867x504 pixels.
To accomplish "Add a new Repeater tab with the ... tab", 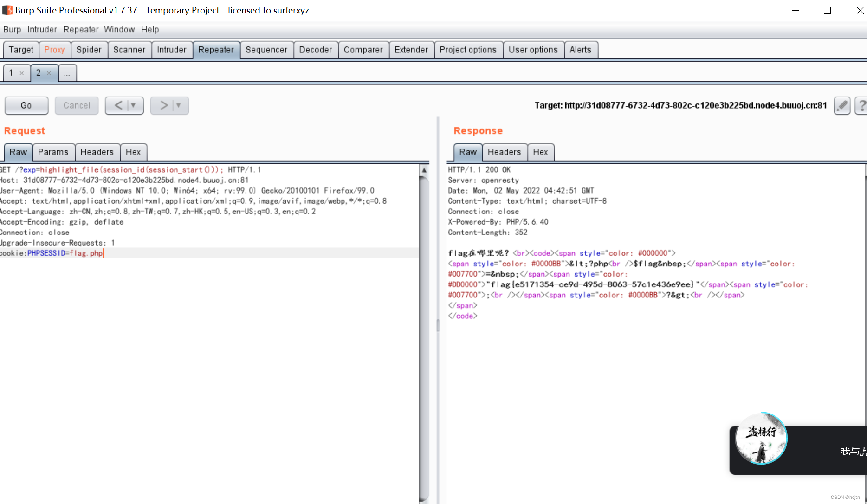I will [x=67, y=73].
